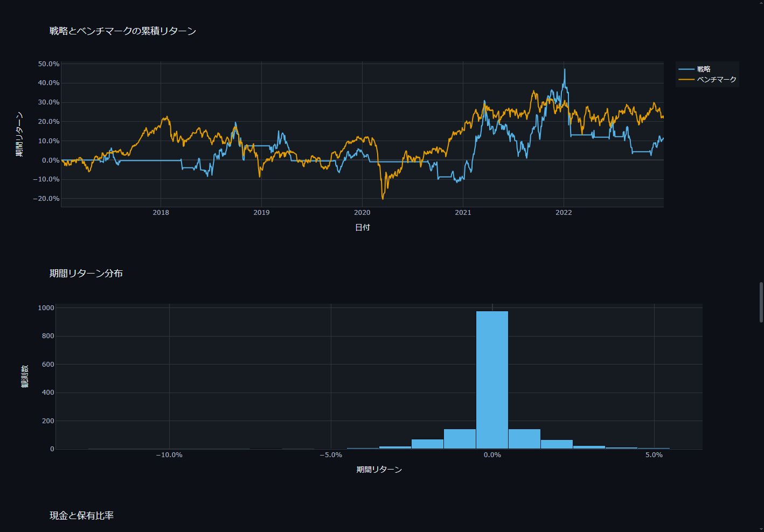Click the histogram's −10.0% x-axis tick
The height and width of the screenshot is (532, 764).
(x=169, y=455)
